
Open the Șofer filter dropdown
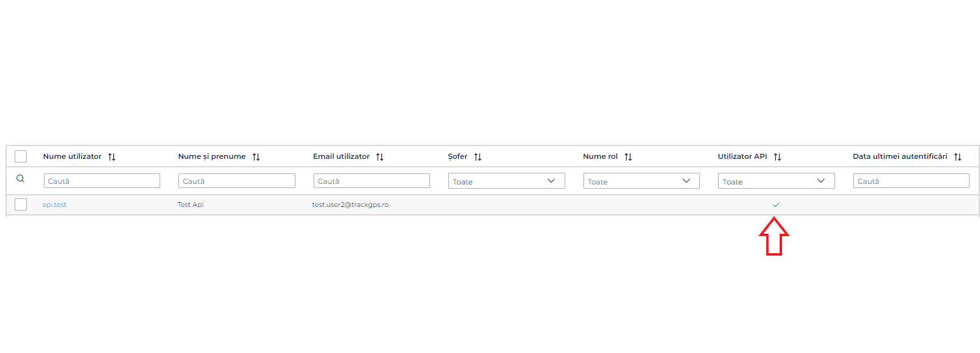pos(506,181)
